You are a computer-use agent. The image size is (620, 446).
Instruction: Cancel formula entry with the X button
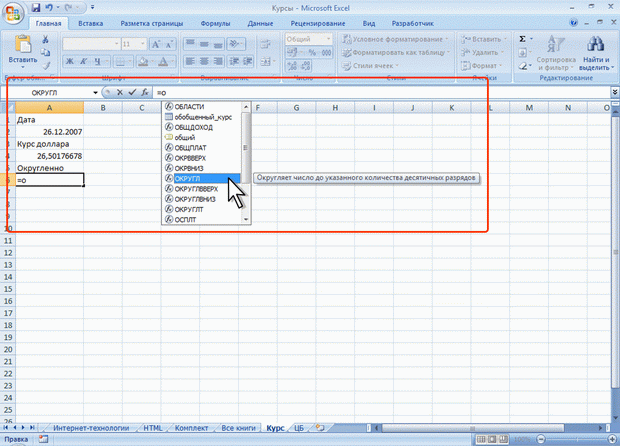(120, 92)
